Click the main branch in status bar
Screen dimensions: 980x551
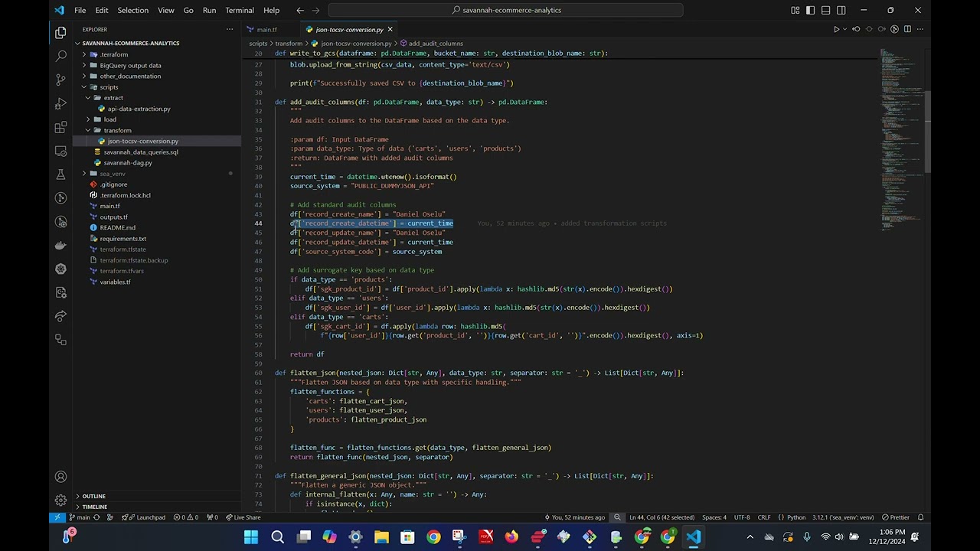click(x=79, y=517)
